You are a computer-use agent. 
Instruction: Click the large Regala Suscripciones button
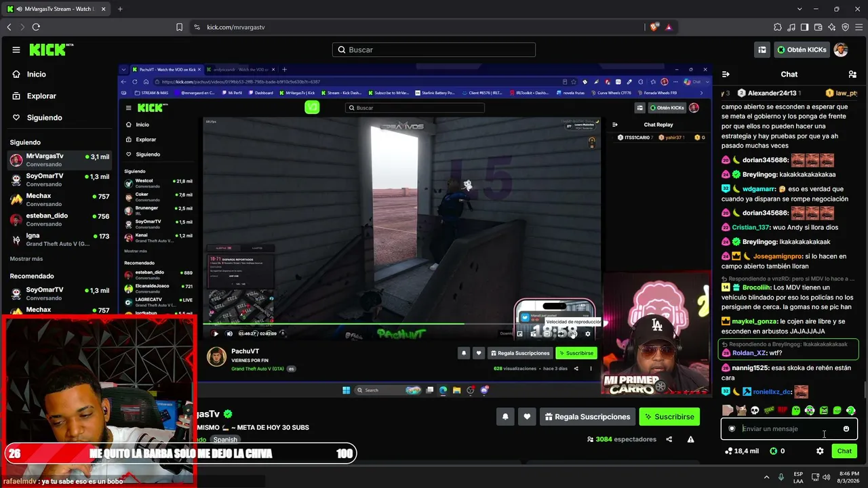(x=587, y=417)
